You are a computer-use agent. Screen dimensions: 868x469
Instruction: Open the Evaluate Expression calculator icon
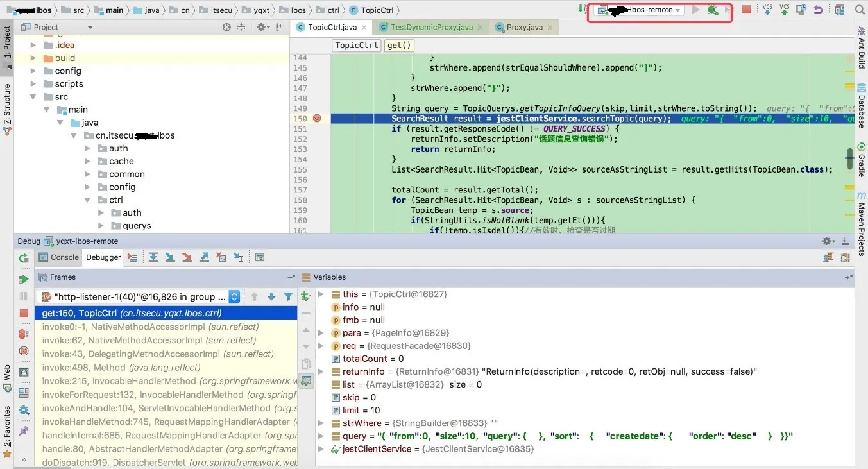[260, 257]
